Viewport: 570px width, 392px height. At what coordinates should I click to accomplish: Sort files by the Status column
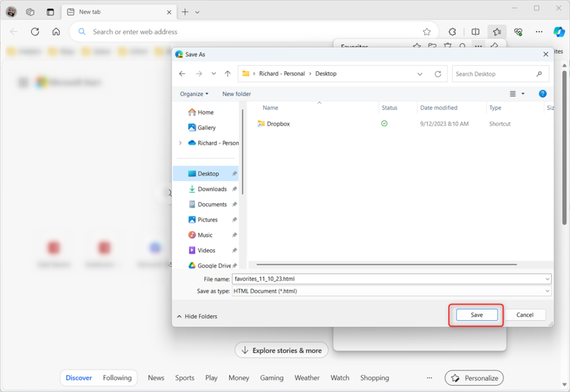click(x=389, y=108)
